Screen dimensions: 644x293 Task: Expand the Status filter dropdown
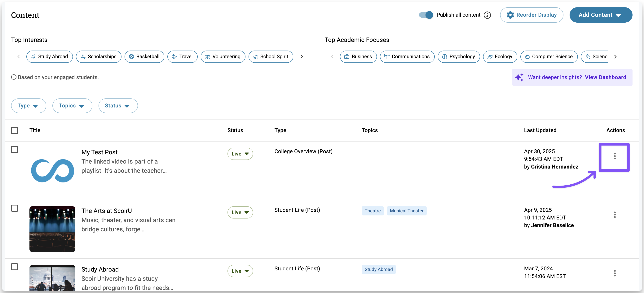pyautogui.click(x=118, y=106)
